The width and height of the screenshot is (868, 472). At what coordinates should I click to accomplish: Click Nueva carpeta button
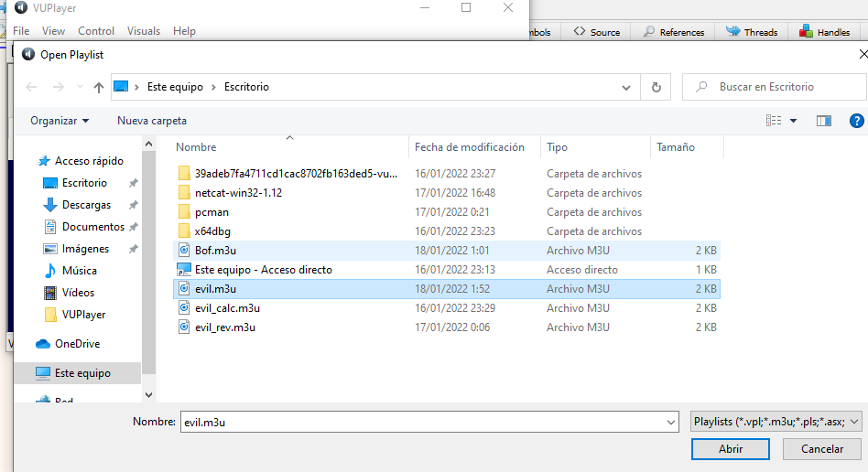coord(152,121)
